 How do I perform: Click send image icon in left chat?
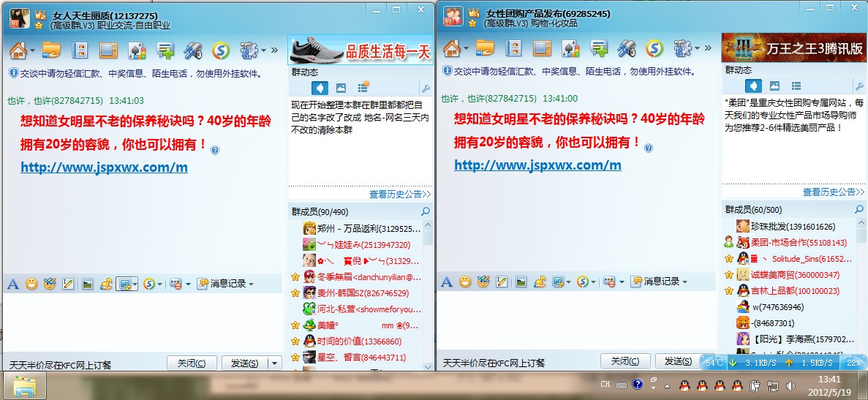pyautogui.click(x=87, y=284)
